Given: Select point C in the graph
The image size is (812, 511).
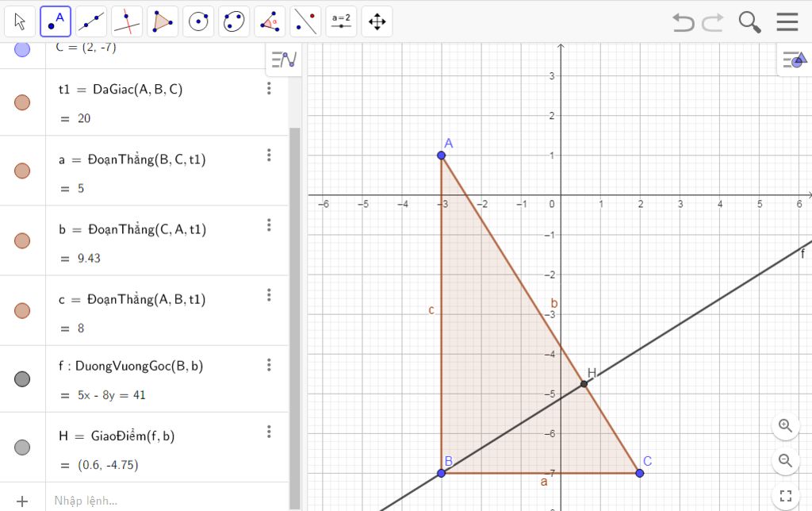Looking at the screenshot, I should point(640,473).
